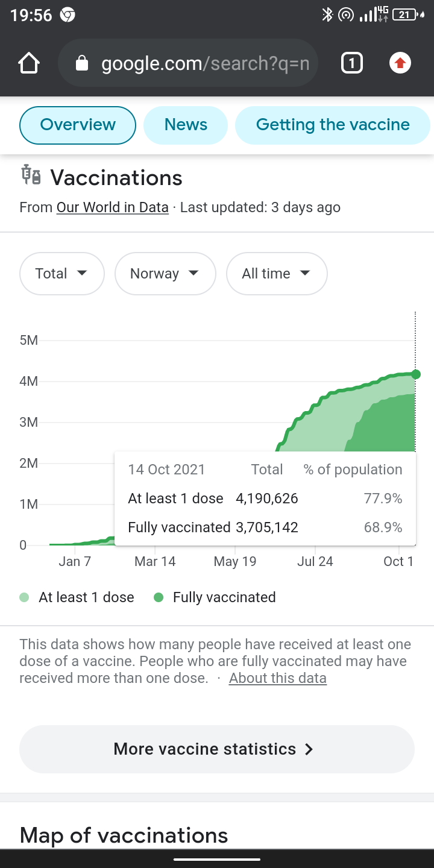Follow the About this data link
Image resolution: width=434 pixels, height=868 pixels.
277,678
